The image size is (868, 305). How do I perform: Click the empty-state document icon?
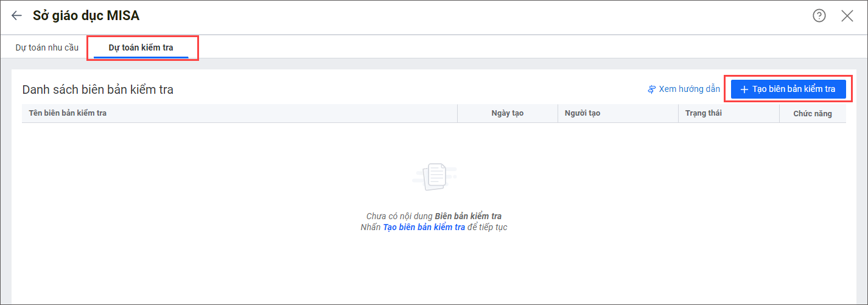[434, 177]
